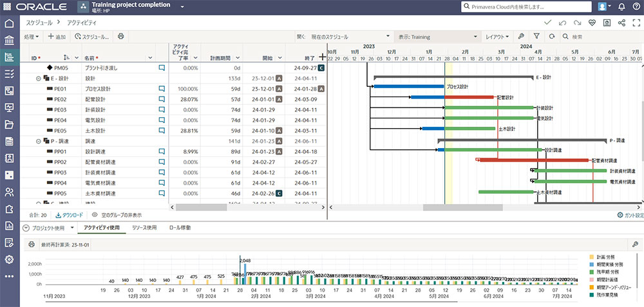Toggle 空のグループの非表示 visibility
Image resolution: width=644 pixels, height=307 pixels.
(x=117, y=215)
